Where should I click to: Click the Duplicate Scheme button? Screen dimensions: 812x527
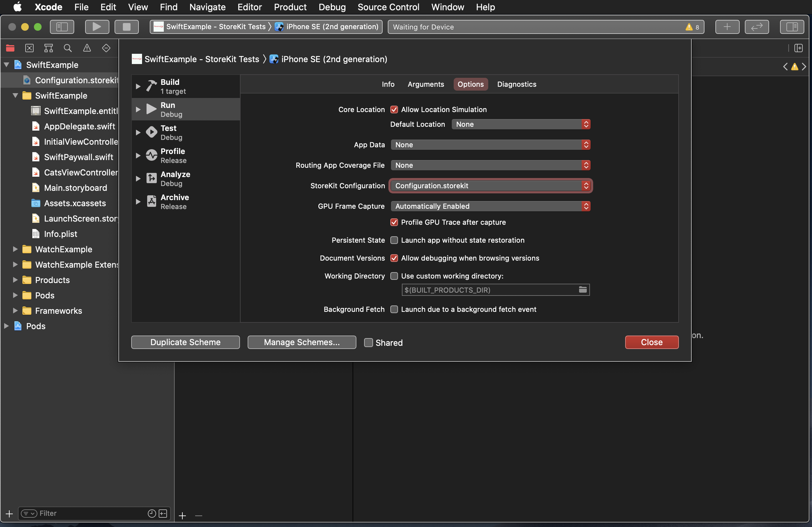[185, 342]
